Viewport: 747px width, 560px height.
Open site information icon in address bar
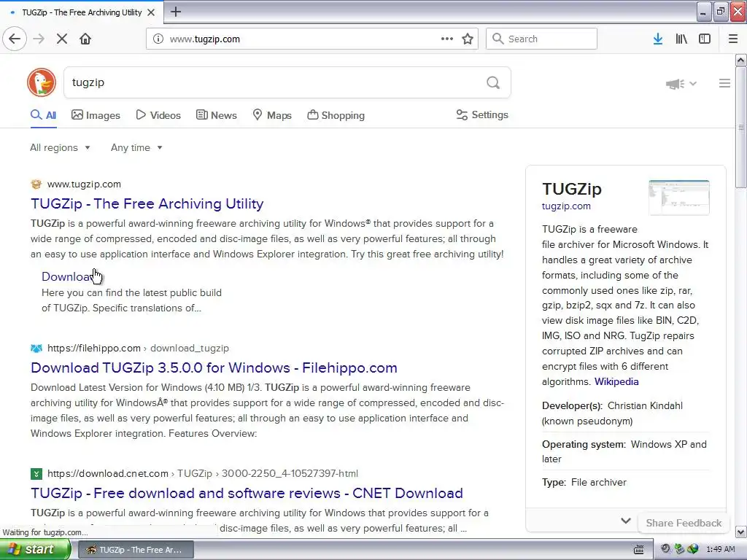click(x=158, y=39)
